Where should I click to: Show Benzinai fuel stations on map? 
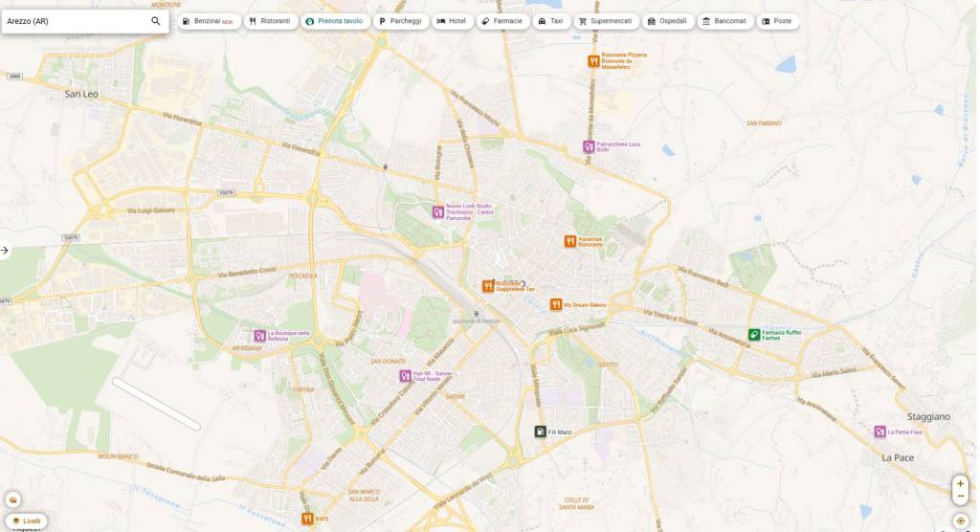(208, 21)
